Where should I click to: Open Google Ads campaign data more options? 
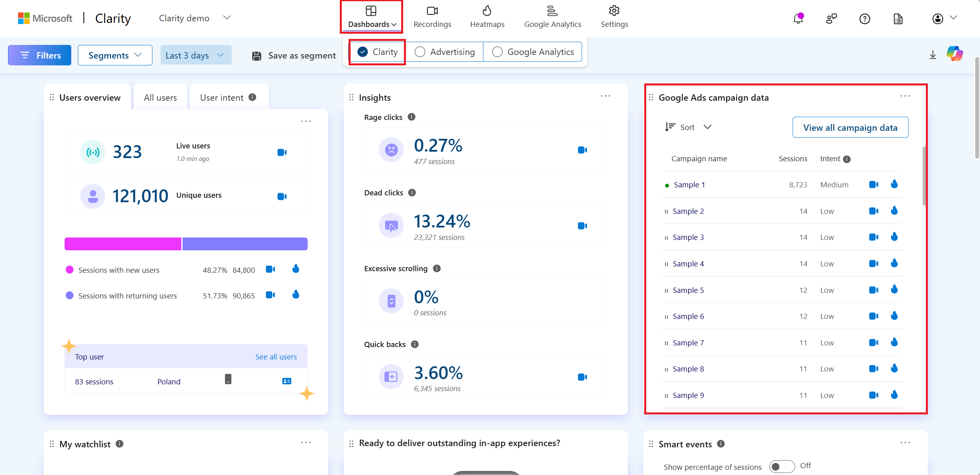point(905,96)
